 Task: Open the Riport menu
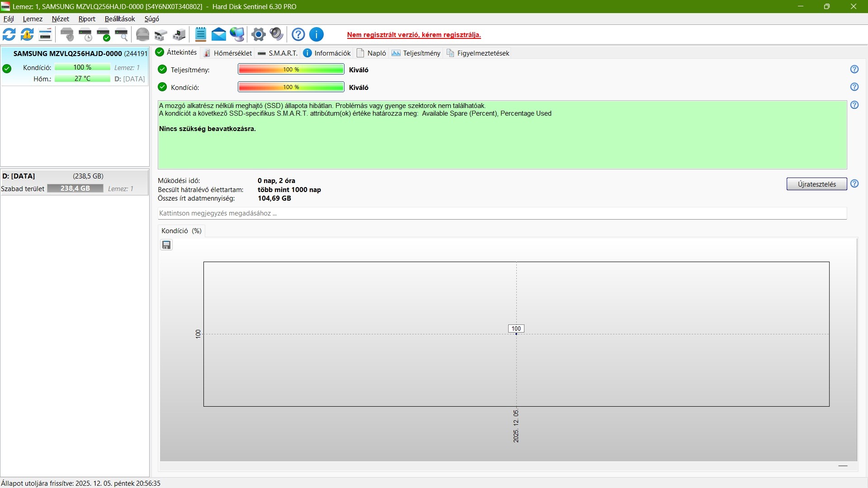pos(87,19)
